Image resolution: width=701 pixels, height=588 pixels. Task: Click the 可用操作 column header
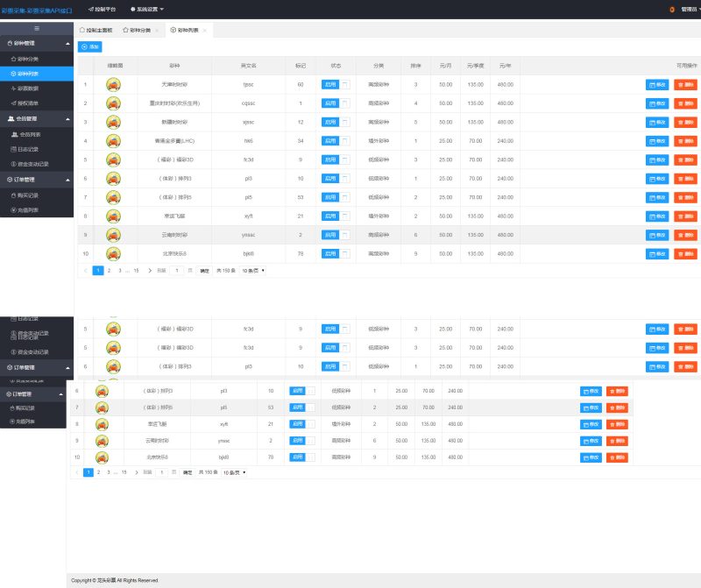[686, 66]
